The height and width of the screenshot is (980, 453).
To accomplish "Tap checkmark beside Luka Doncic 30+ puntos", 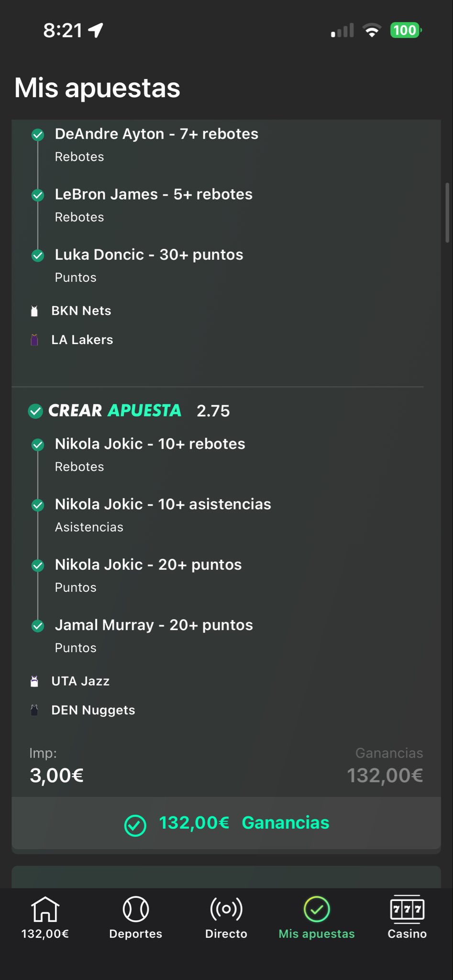I will point(38,256).
